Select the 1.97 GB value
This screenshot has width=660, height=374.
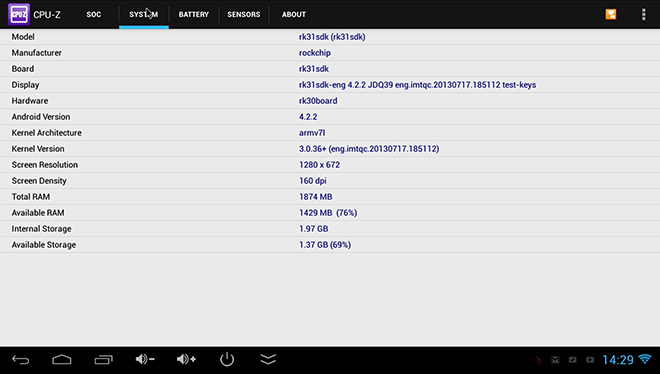[314, 229]
